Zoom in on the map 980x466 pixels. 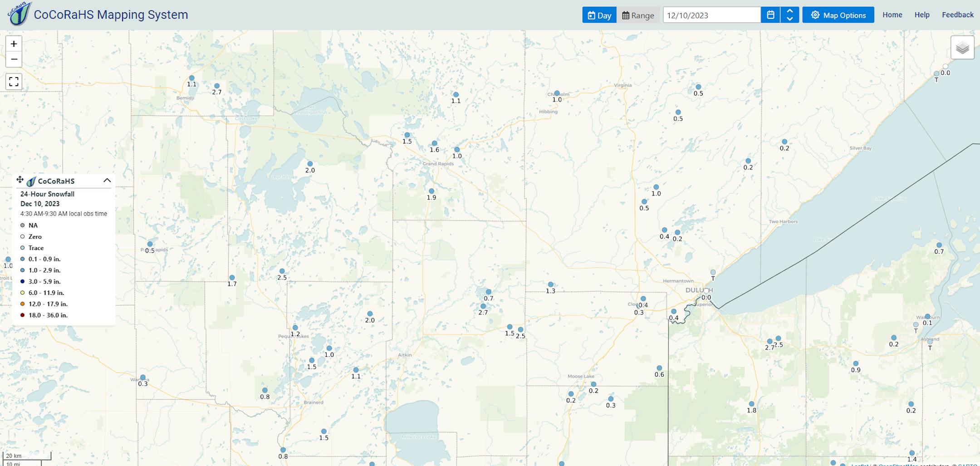[14, 44]
